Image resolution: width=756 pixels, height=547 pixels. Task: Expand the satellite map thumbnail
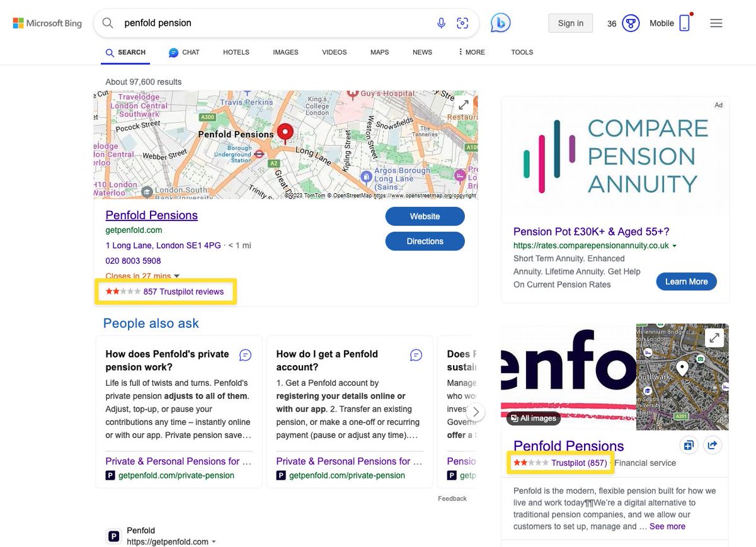coord(714,338)
